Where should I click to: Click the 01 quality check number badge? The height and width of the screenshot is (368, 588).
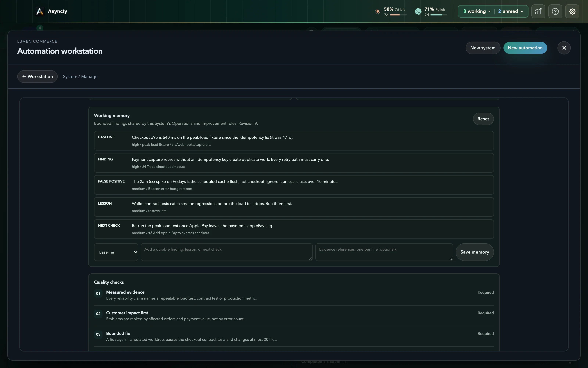98,293
